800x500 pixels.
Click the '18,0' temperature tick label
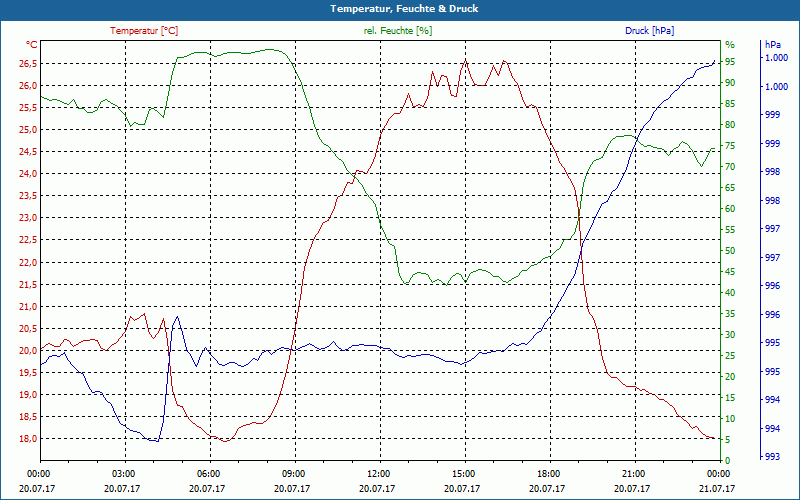coord(28,439)
